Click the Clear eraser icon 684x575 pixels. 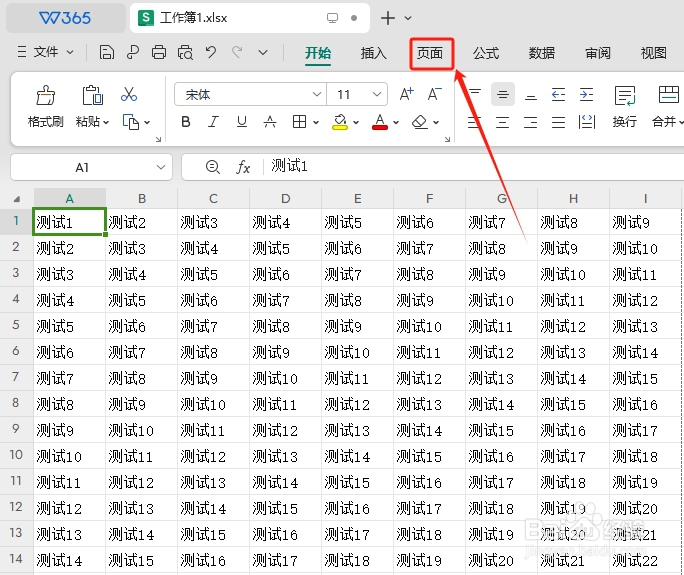coord(420,122)
